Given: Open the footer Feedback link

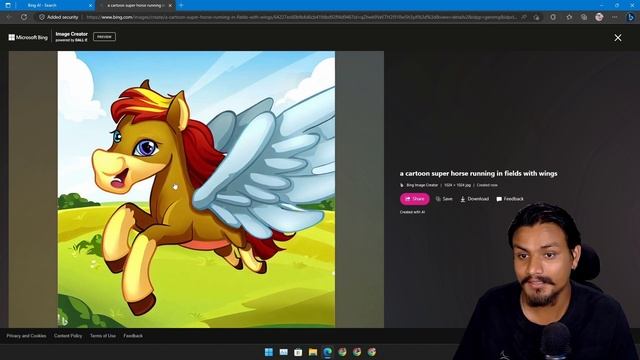Looking at the screenshot, I should pyautogui.click(x=133, y=336).
